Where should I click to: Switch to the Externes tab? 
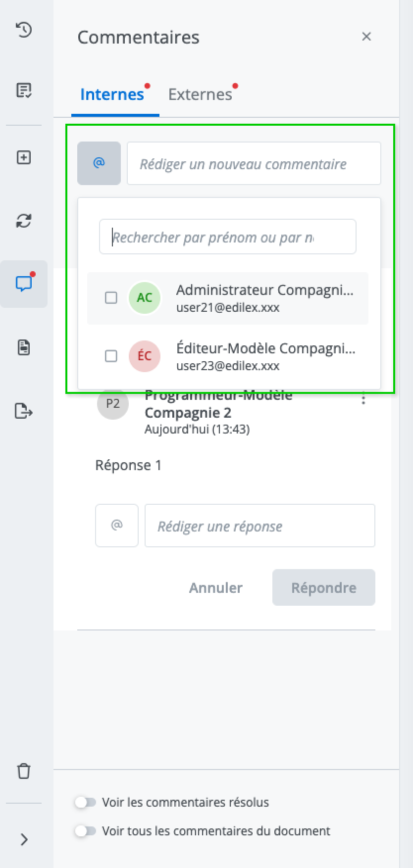click(x=200, y=95)
